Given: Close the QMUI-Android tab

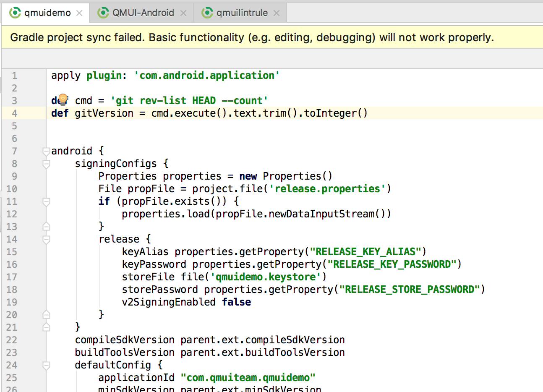Looking at the screenshot, I should click(x=183, y=13).
